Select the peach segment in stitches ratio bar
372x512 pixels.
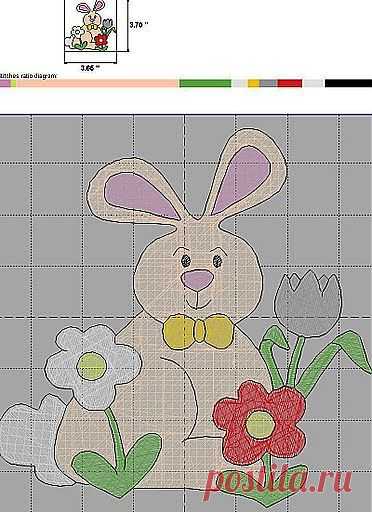click(x=97, y=83)
